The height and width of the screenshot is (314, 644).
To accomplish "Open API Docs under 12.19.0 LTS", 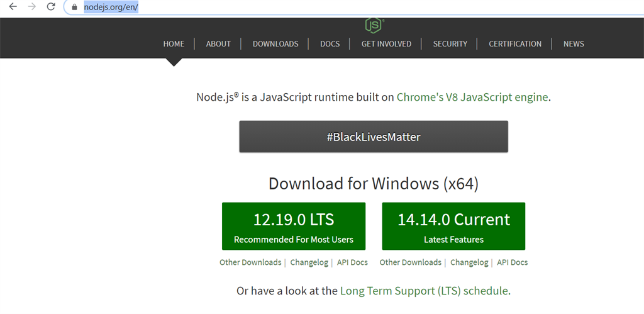I will tap(352, 262).
